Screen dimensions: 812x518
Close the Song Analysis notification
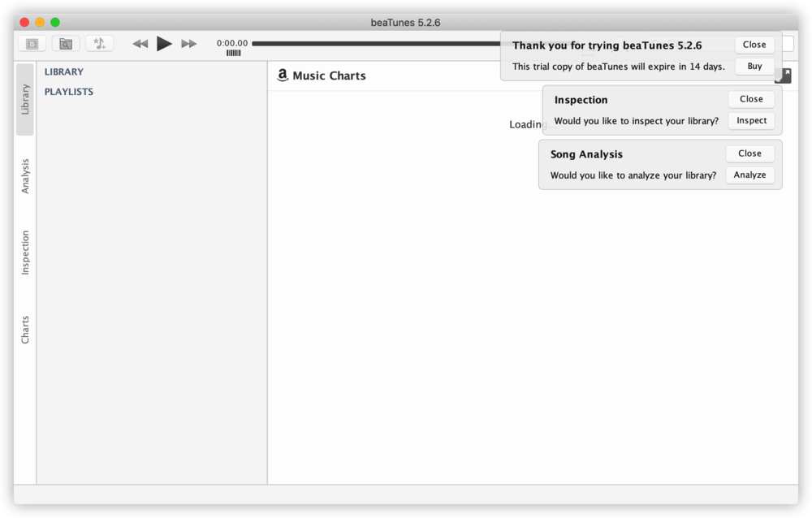[749, 153]
